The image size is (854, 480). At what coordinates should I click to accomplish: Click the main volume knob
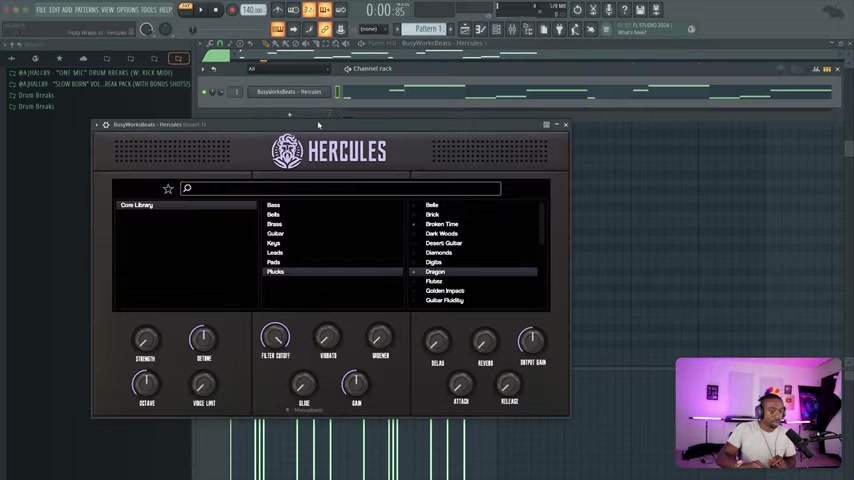[x=147, y=29]
